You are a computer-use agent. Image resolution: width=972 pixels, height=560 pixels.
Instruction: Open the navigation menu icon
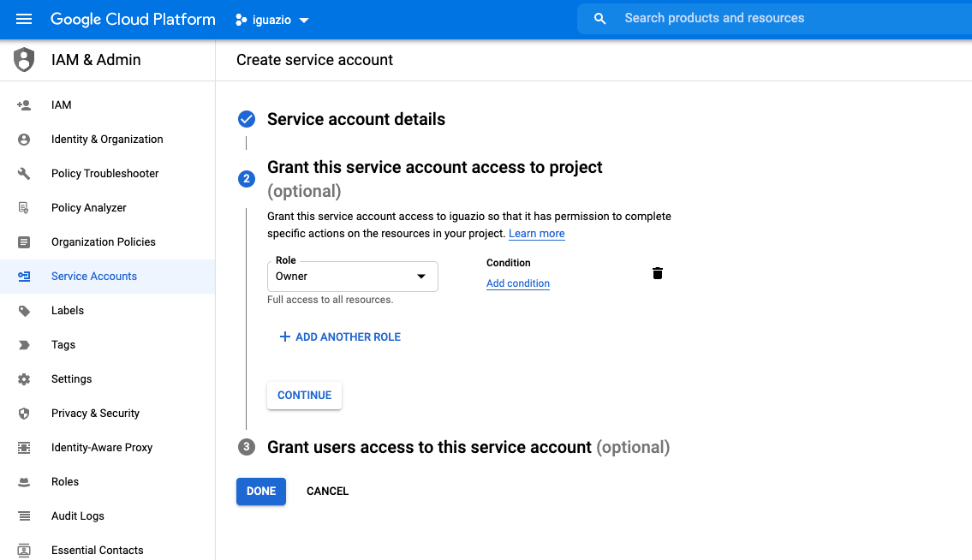click(x=23, y=18)
